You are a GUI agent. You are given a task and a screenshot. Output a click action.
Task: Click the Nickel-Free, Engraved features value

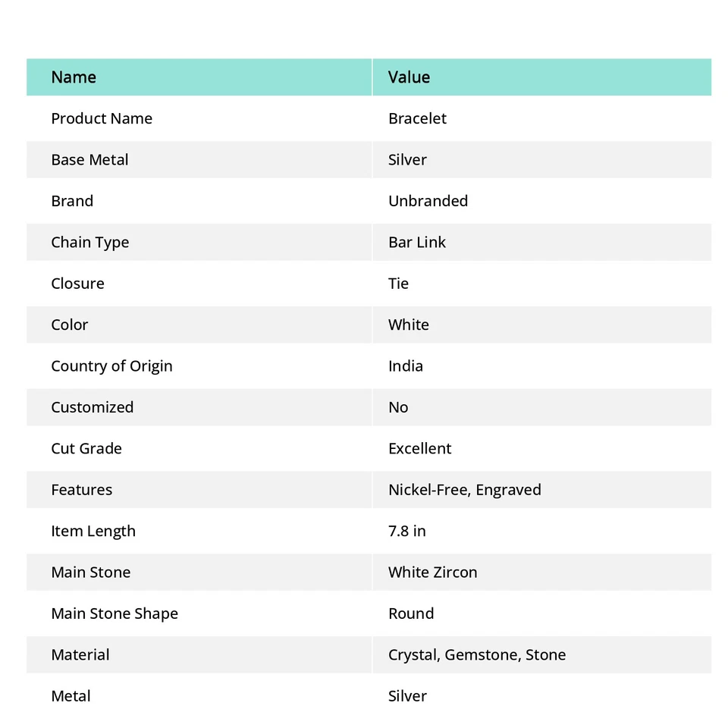464,490
